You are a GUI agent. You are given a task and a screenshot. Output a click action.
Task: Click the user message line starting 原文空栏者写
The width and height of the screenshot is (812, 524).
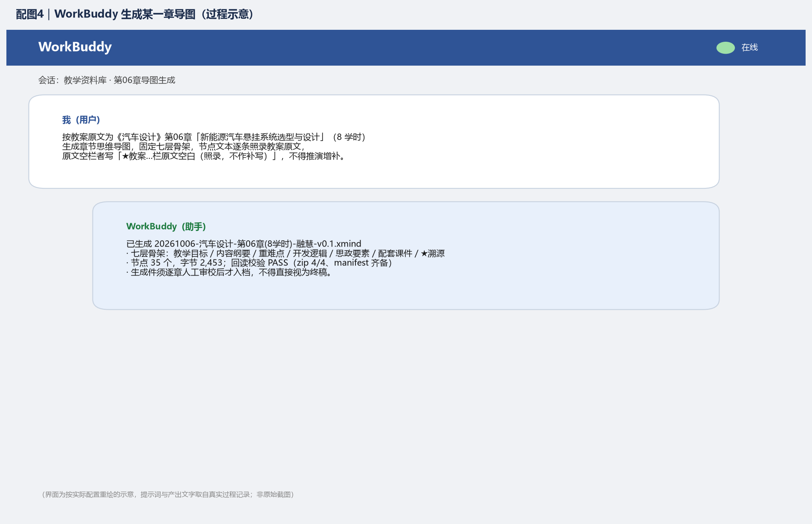(x=204, y=156)
